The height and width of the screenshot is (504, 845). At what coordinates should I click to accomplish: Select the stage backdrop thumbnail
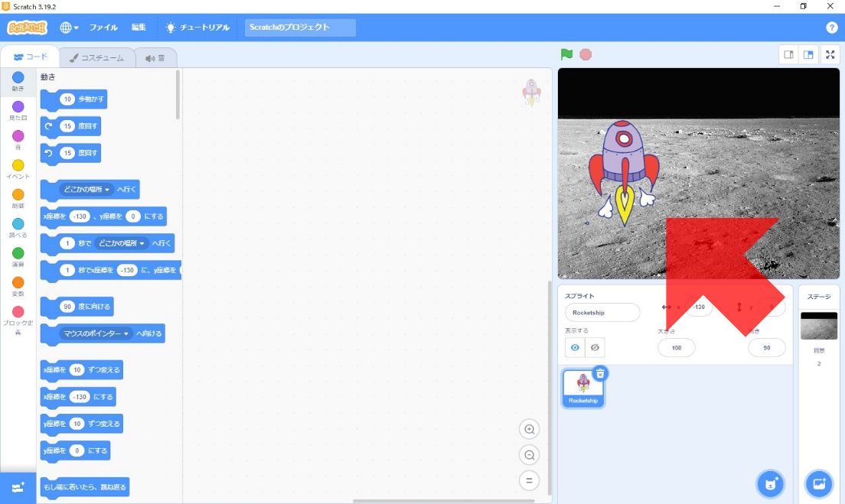819,326
